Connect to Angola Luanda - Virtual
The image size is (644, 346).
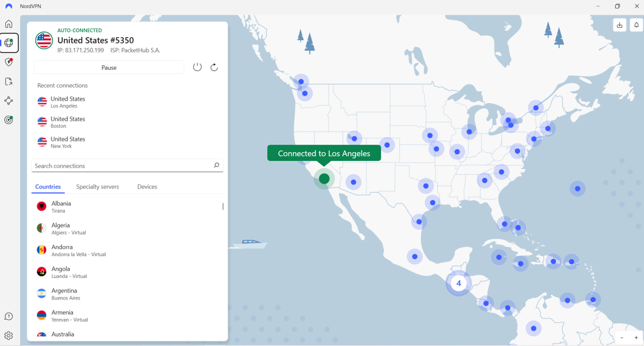(126, 272)
